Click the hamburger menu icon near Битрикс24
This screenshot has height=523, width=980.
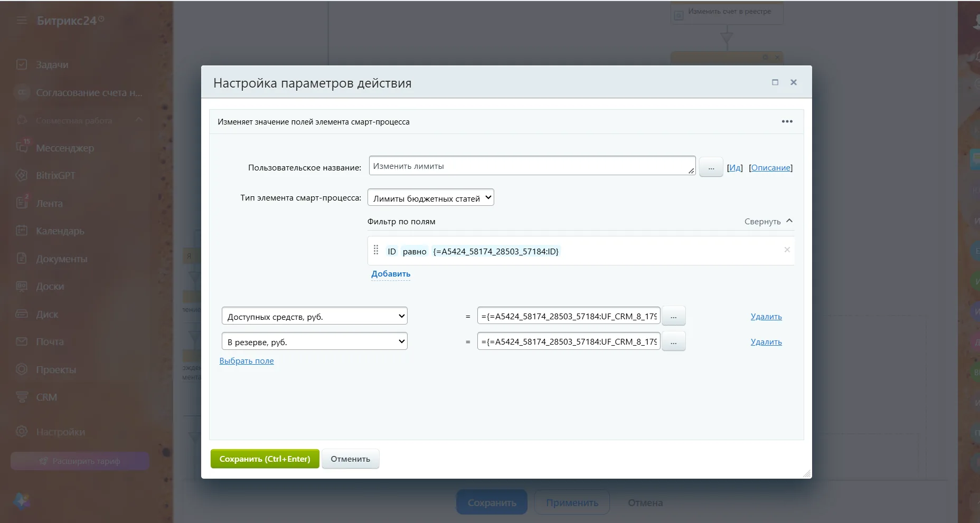(22, 21)
